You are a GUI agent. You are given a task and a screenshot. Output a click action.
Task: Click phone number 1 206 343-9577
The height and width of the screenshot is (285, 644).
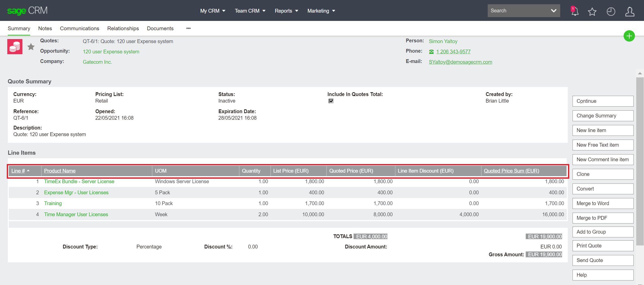(x=453, y=52)
